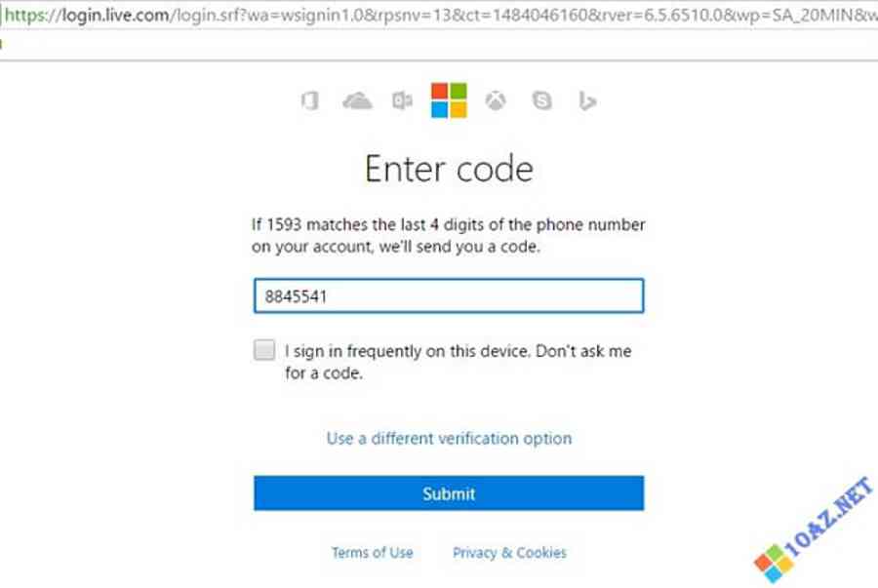This screenshot has width=878, height=588.
Task: Select the Outlook icon
Action: click(x=402, y=100)
